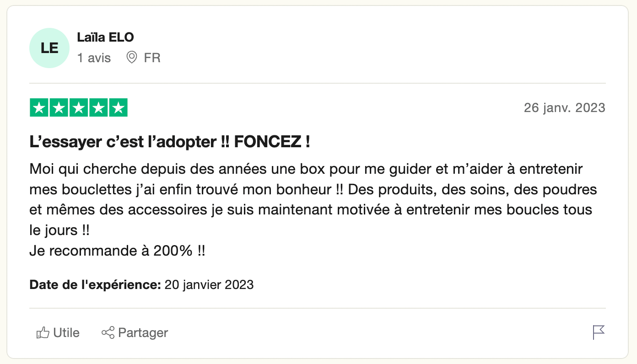Screen dimensions: 637x364
Task: Click the second green rating star
Action: [x=59, y=108]
